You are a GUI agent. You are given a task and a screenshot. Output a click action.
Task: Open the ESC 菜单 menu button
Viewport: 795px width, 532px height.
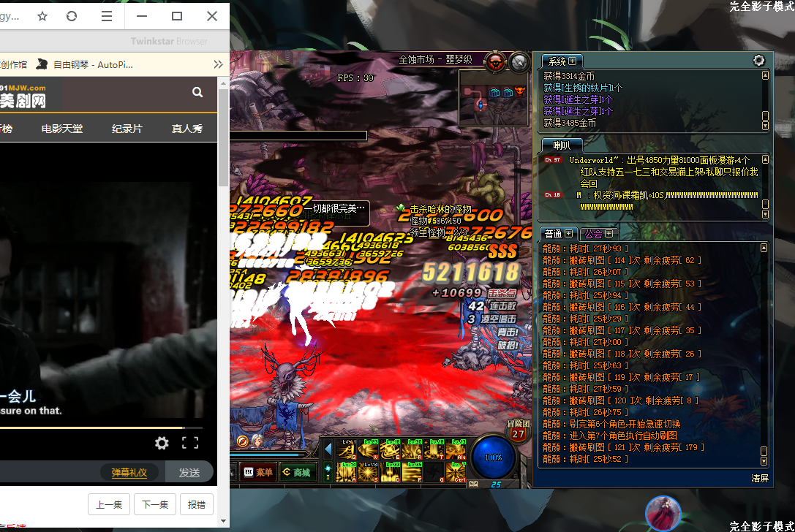258,472
